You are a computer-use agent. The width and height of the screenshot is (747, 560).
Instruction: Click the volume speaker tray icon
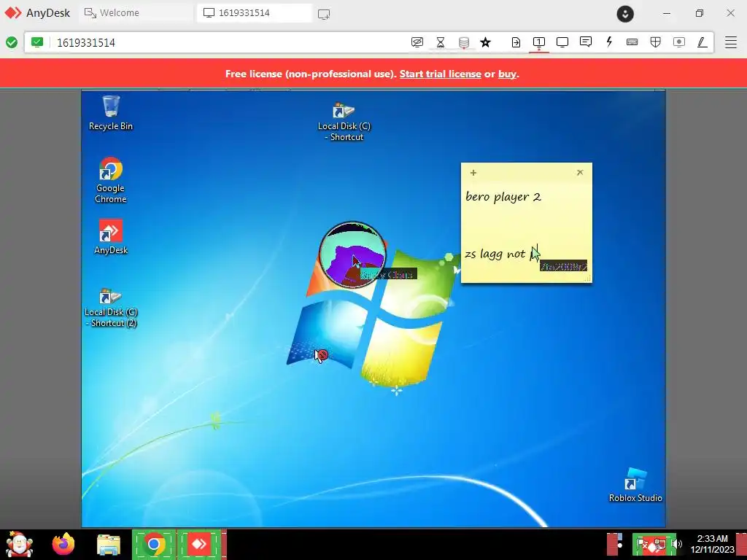pos(677,544)
